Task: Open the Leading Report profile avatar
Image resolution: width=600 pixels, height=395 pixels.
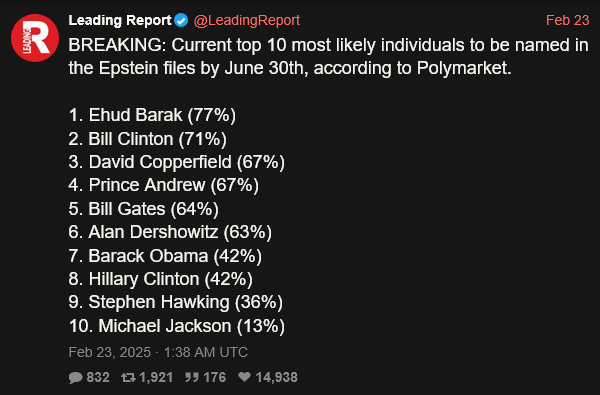Action: (35, 38)
